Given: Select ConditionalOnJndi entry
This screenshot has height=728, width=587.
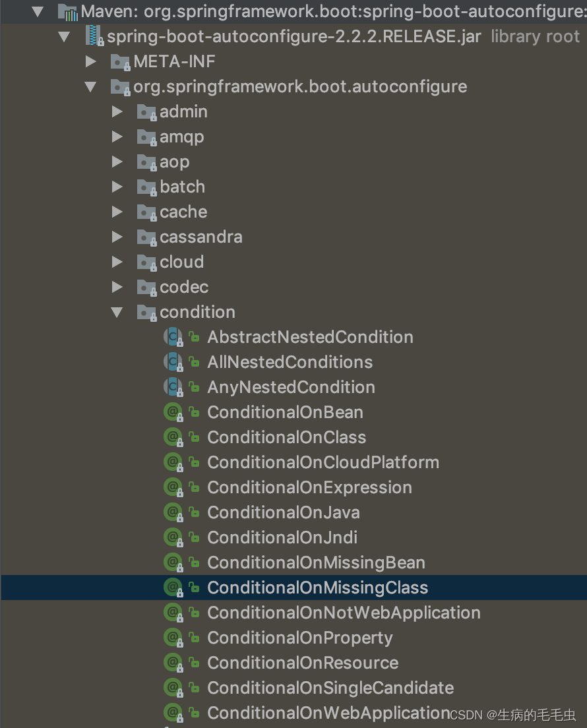Looking at the screenshot, I should [x=282, y=537].
